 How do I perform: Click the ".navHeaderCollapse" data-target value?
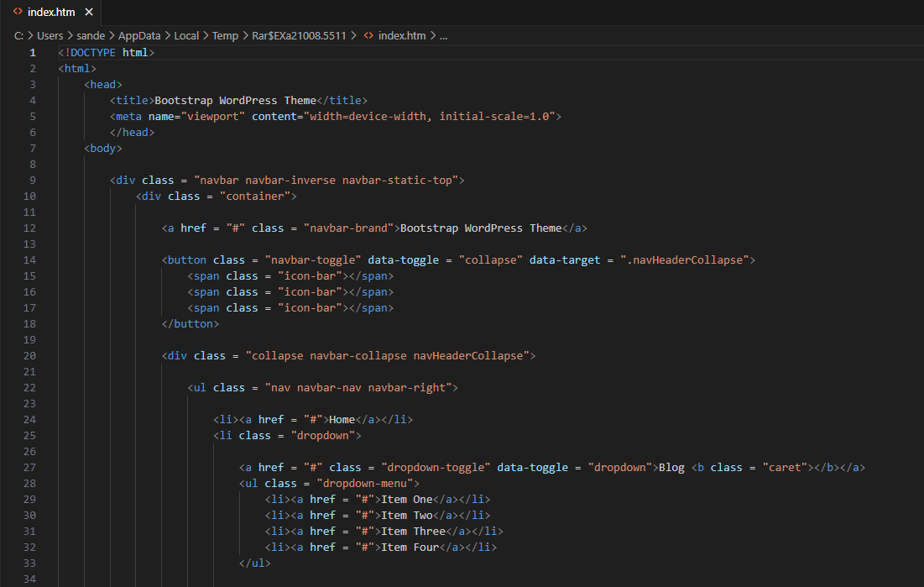(x=684, y=259)
